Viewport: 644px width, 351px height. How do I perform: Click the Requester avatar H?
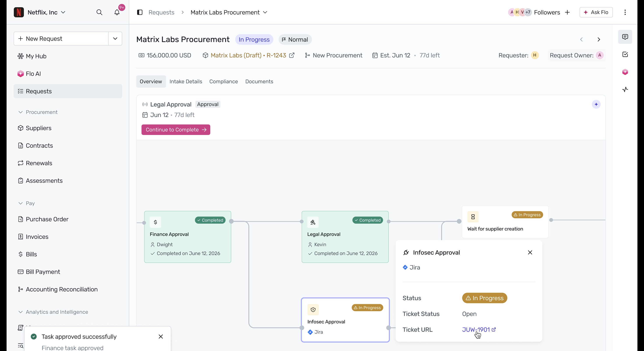[534, 55]
